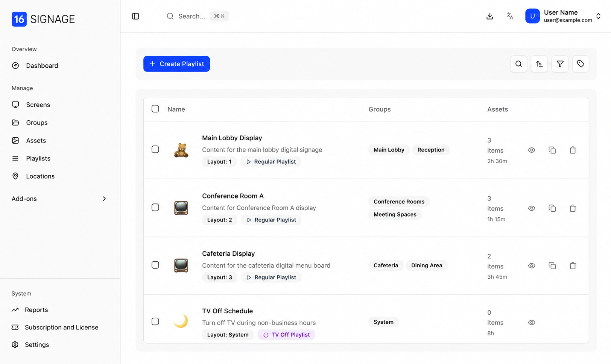Open the sort order icon button
Screen dimensions: 611x364
click(539, 64)
